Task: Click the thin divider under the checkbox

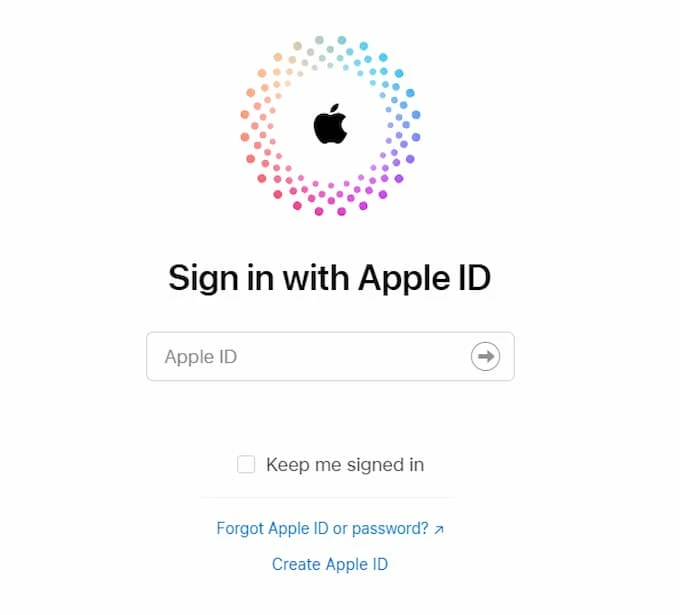Action: click(328, 498)
